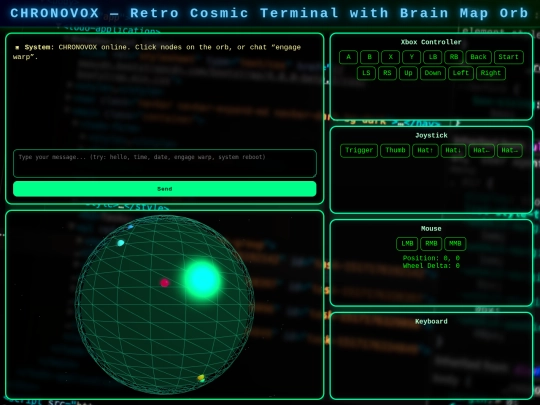This screenshot has width=540, height=405.
Task: Click the 'Position: 0, 0' mouse readout
Action: 431,258
